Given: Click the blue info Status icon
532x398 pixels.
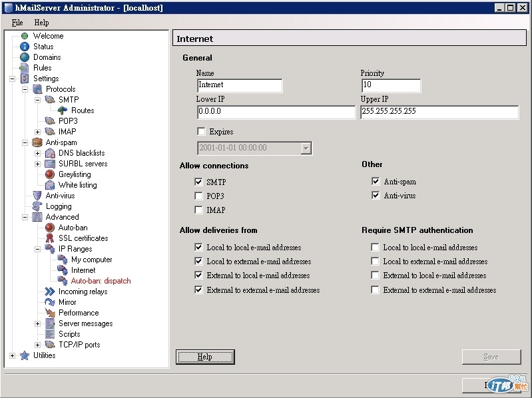Looking at the screenshot, I should pos(25,47).
